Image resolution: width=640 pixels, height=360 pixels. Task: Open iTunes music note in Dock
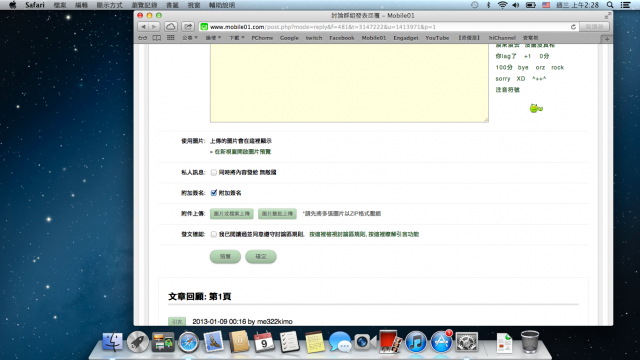pos(416,342)
